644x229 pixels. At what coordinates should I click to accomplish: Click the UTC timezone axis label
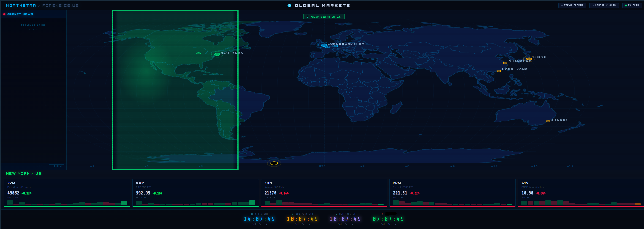pos(322,166)
